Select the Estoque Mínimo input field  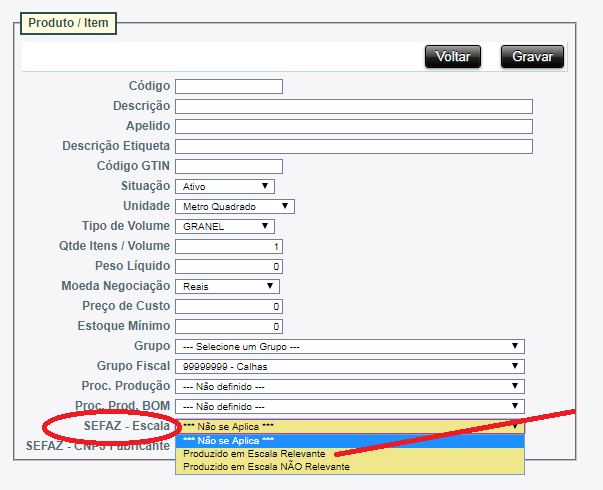pos(228,326)
